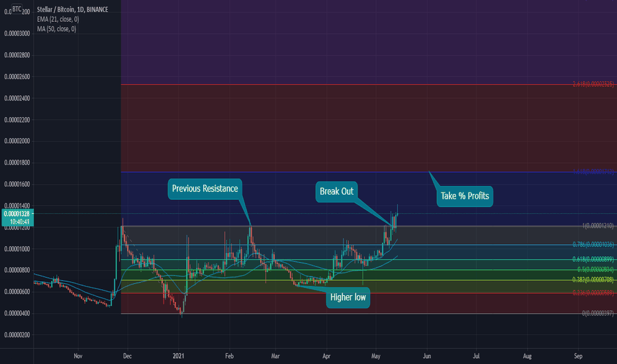This screenshot has height=364, width=617.
Task: Click the 0.00001800 price axis label
Action: click(17, 163)
